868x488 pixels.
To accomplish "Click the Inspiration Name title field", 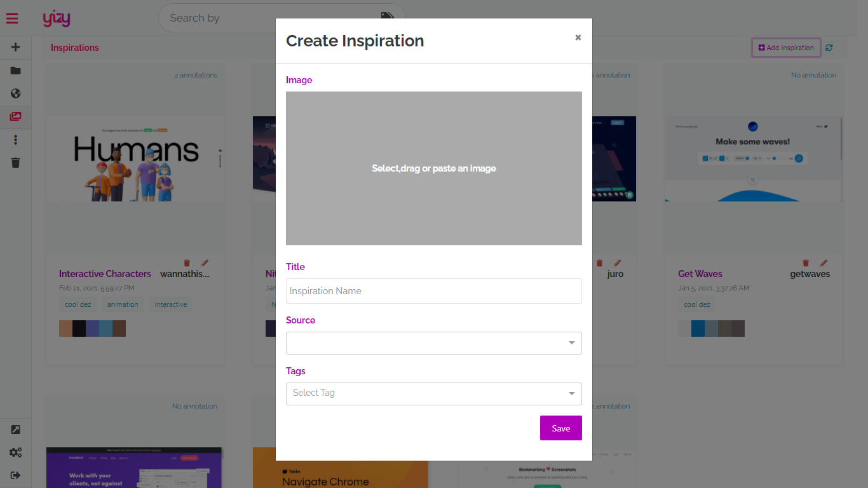I will 434,291.
